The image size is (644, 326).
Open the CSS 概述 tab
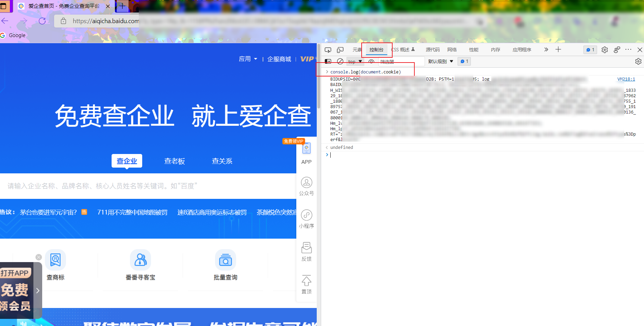403,50
